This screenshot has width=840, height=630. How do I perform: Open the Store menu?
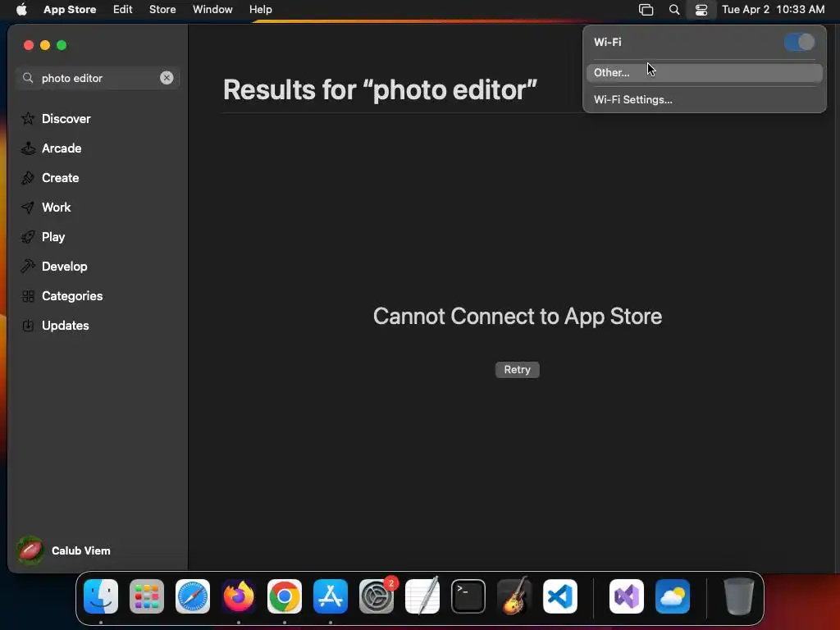pyautogui.click(x=162, y=9)
